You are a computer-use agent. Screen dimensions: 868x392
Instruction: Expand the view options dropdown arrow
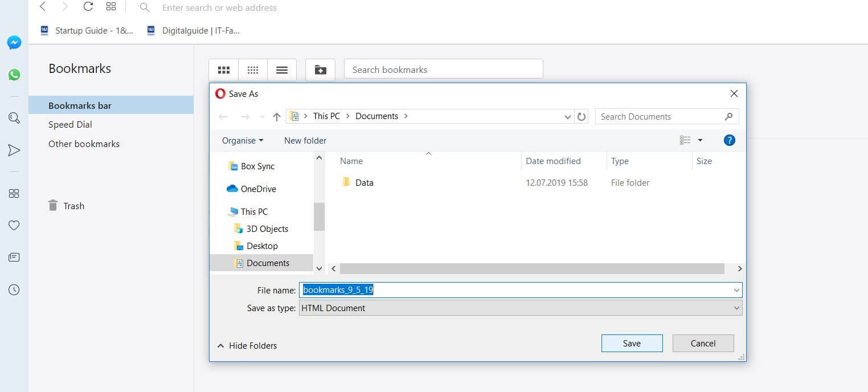[700, 140]
